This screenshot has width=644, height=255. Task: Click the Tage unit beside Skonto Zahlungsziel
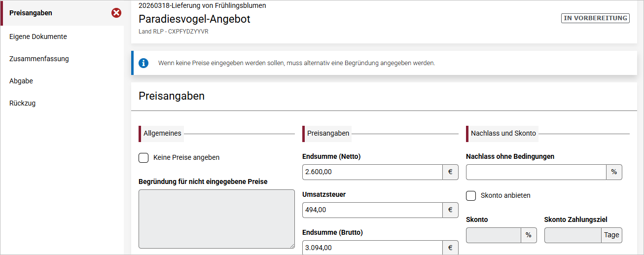point(611,235)
